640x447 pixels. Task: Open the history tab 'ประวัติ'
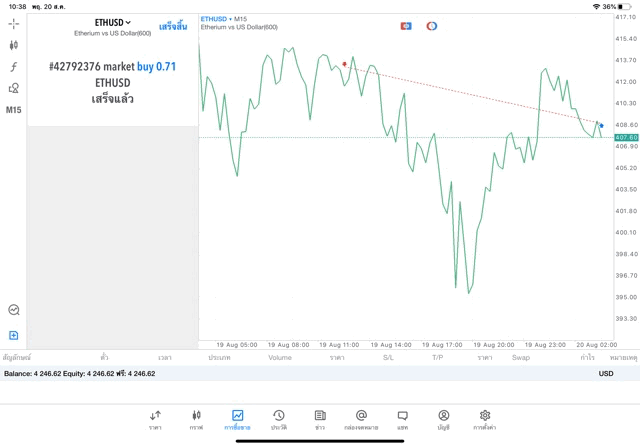278,419
